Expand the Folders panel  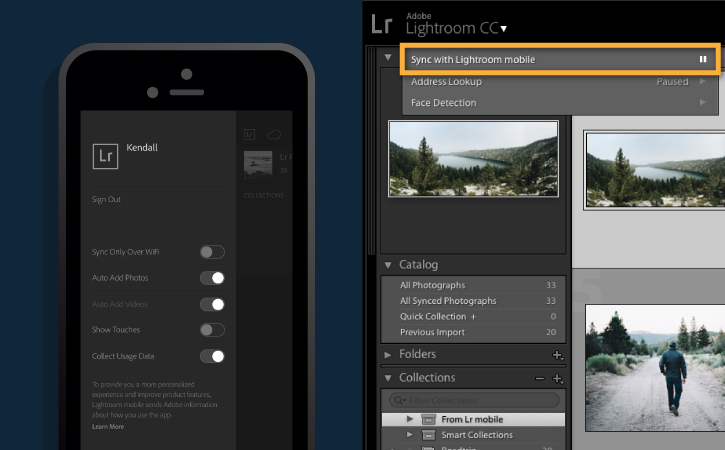click(388, 355)
